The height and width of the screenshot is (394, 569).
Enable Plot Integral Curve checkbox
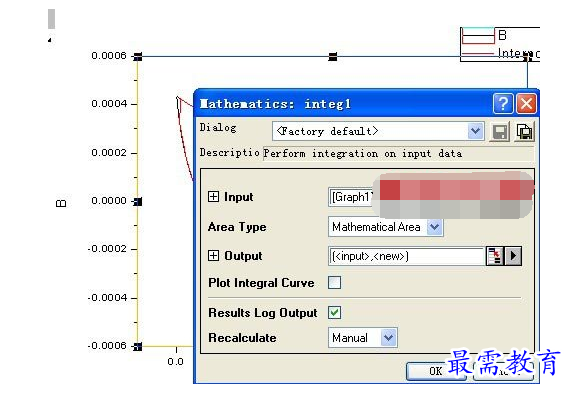[334, 282]
